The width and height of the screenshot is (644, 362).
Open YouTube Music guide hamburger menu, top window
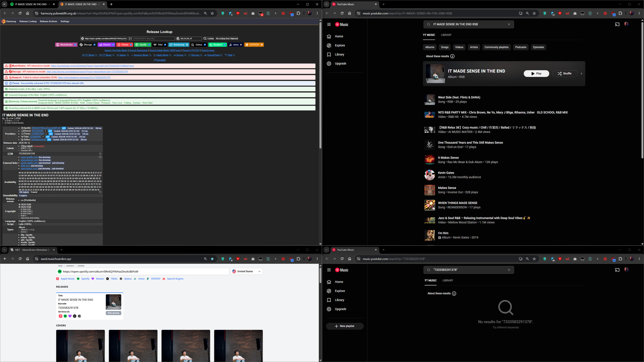coord(329,24)
